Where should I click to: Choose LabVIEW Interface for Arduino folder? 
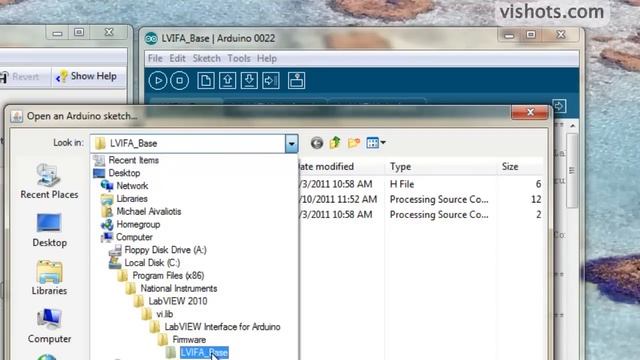[222, 327]
